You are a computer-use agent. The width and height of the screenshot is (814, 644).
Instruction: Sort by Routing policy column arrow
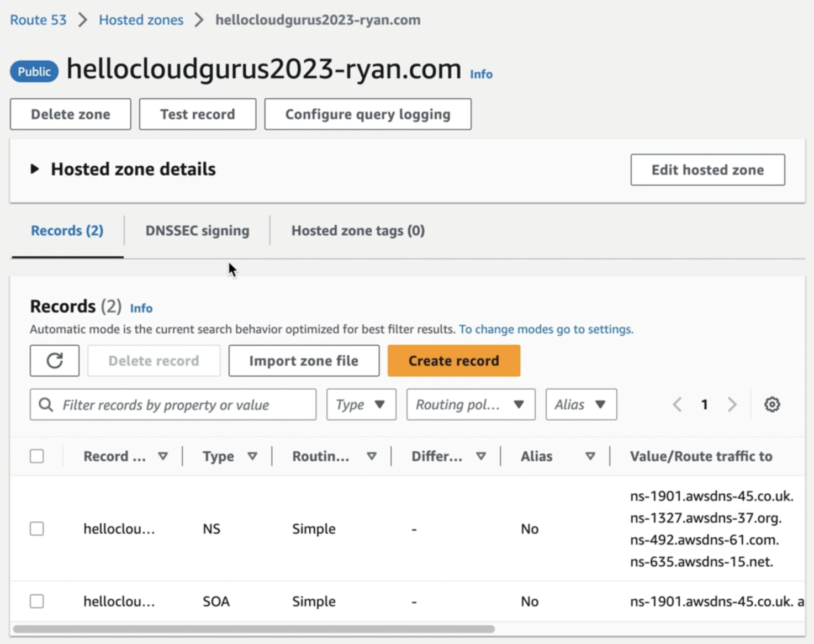click(x=372, y=456)
